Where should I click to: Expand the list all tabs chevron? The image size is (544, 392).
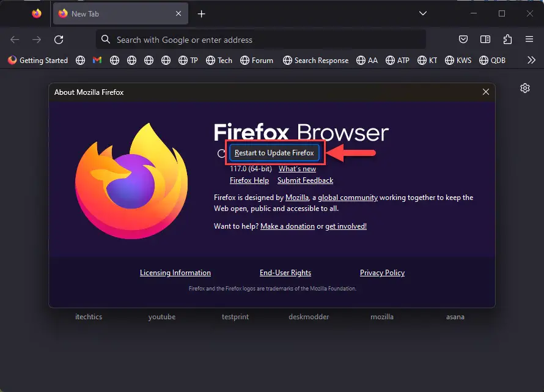(x=422, y=13)
